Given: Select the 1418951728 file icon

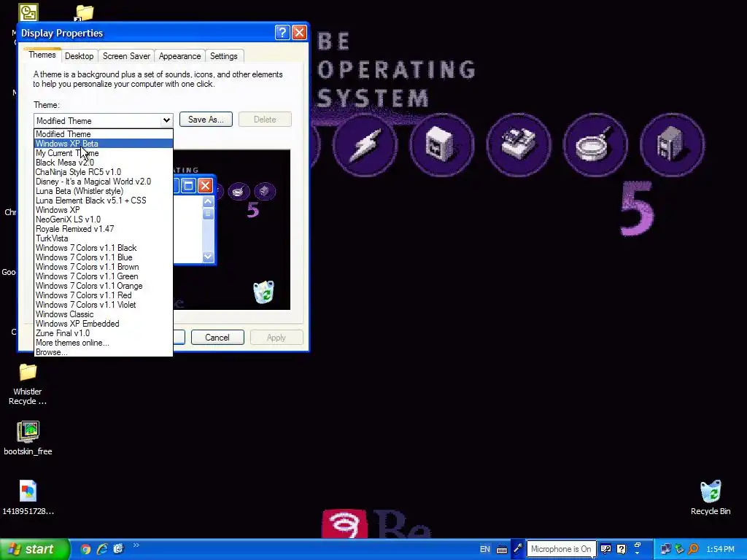Looking at the screenshot, I should pos(28,497).
